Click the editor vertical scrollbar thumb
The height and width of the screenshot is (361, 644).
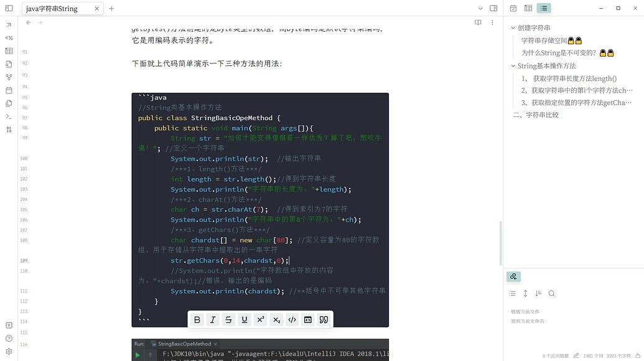[x=501, y=243]
